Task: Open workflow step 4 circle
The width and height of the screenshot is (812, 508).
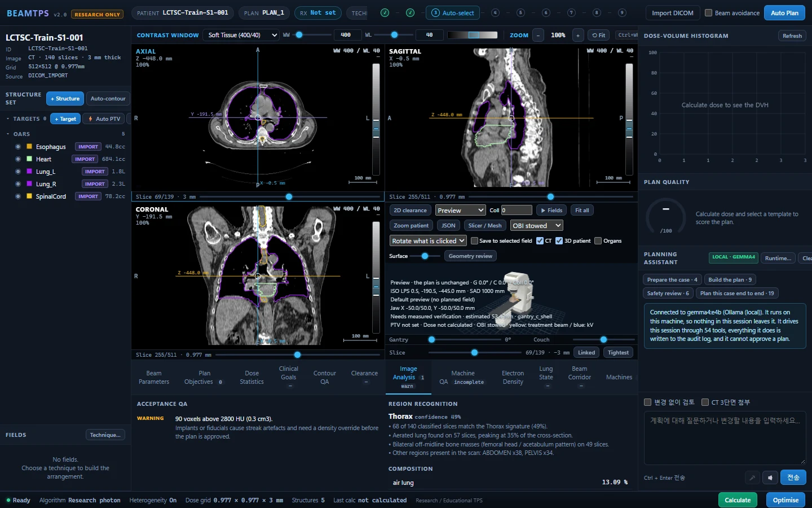Action: coord(495,12)
